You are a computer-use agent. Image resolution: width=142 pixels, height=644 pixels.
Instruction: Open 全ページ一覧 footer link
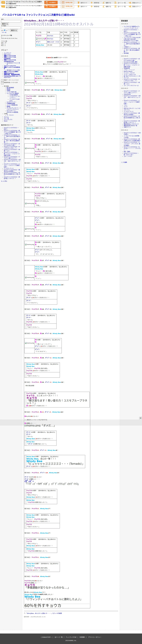tap(59, 637)
